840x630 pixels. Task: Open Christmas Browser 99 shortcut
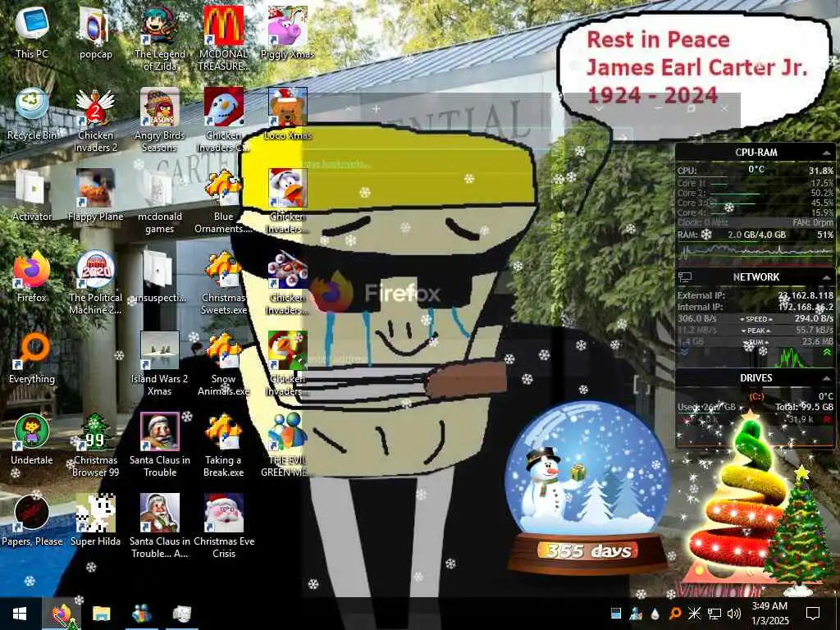95,445
